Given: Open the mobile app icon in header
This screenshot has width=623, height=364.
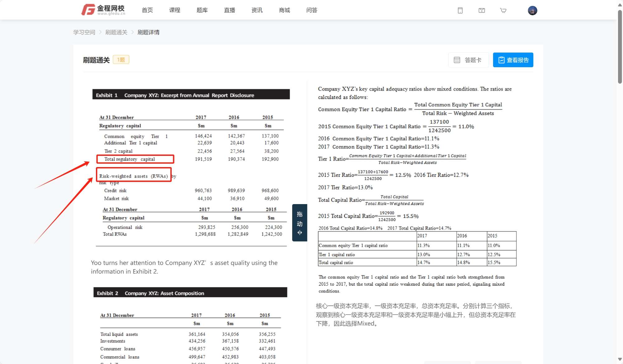Looking at the screenshot, I should [x=460, y=11].
